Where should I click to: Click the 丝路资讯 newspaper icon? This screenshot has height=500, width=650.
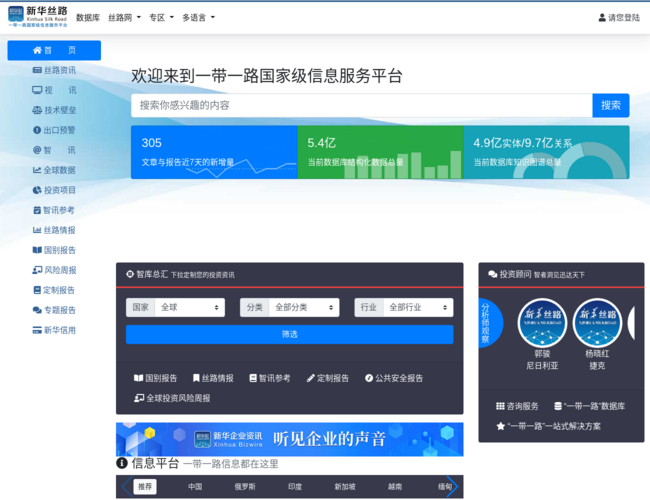pyautogui.click(x=37, y=70)
